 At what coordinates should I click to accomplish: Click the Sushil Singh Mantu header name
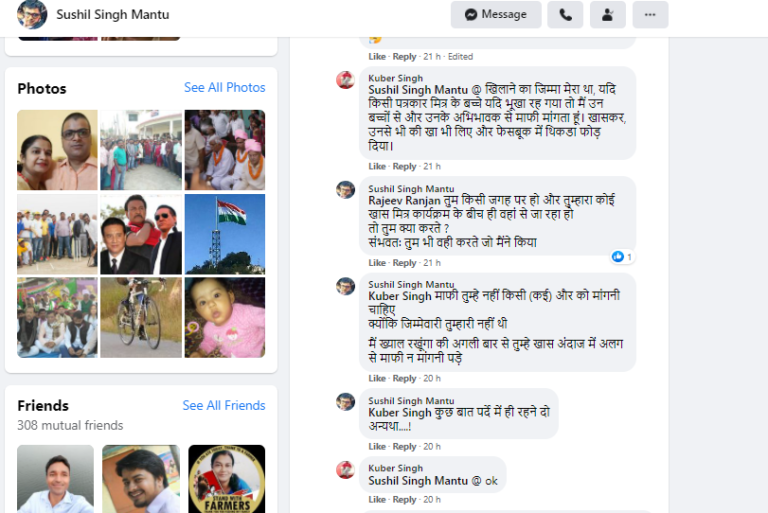point(113,15)
